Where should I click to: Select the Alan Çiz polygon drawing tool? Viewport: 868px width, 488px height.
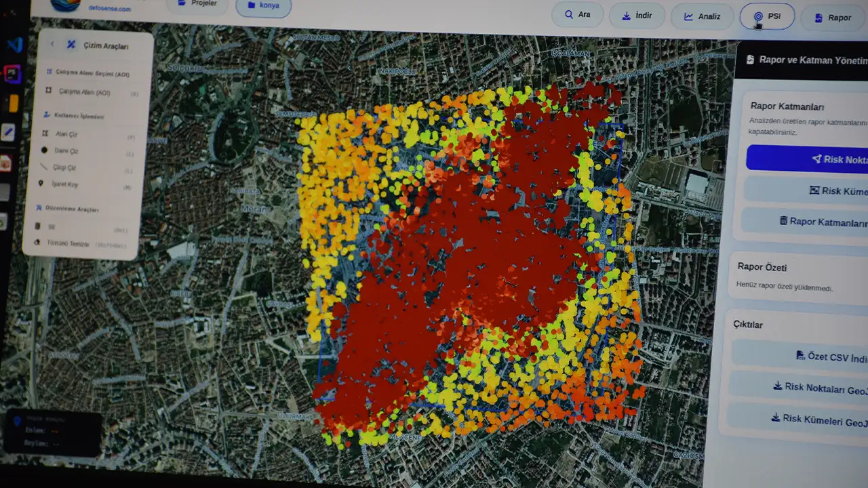point(66,134)
